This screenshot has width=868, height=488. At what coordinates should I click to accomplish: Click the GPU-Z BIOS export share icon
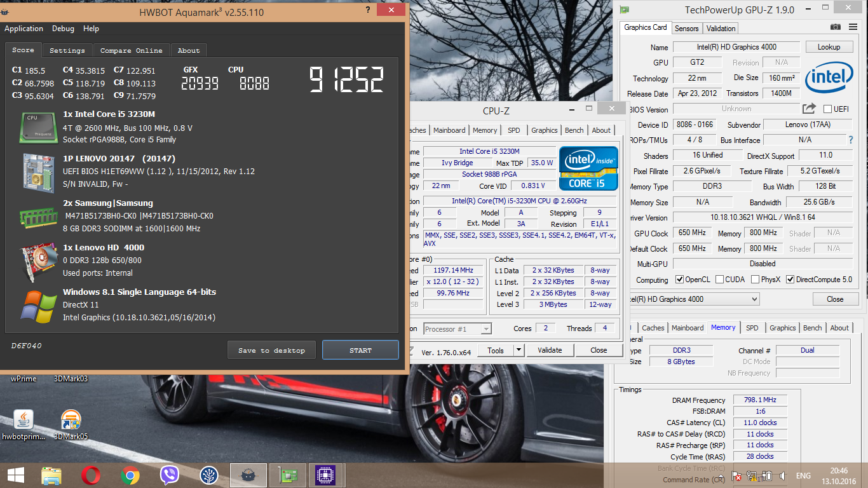809,109
